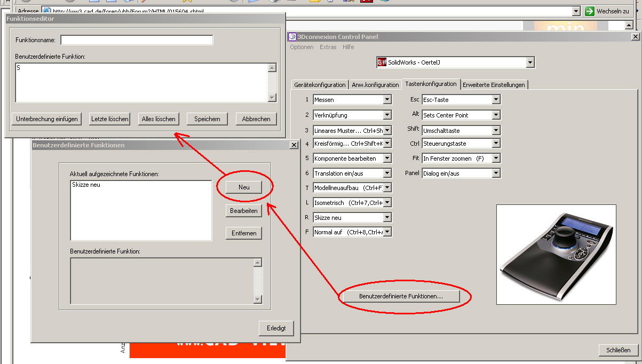642x364 pixels.
Task: Open the button 4 Kreisförmig dropdown
Action: [387, 144]
